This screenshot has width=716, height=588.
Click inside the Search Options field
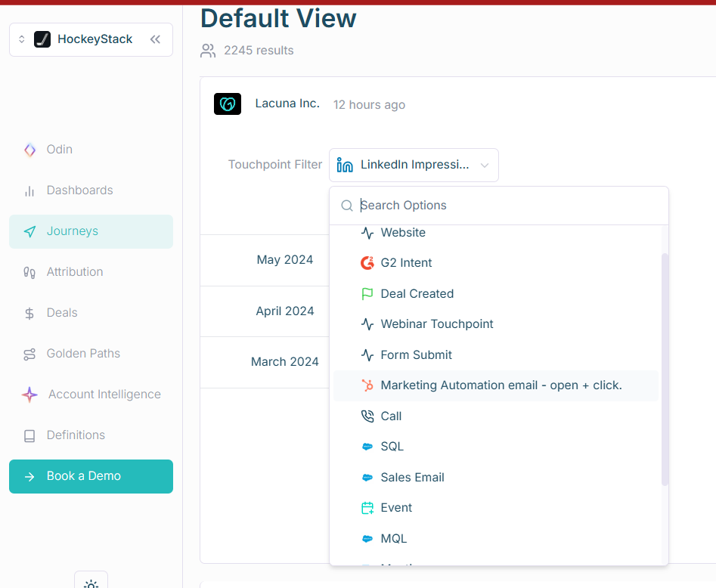[454, 205]
